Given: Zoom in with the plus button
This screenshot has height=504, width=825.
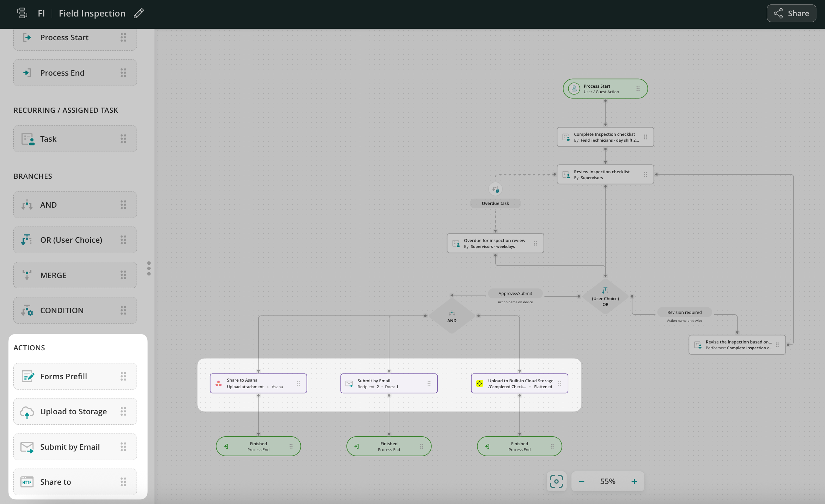Looking at the screenshot, I should pos(634,481).
